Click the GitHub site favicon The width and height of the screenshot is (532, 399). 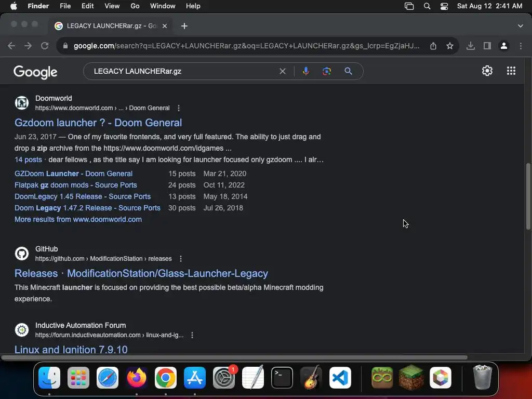22,254
